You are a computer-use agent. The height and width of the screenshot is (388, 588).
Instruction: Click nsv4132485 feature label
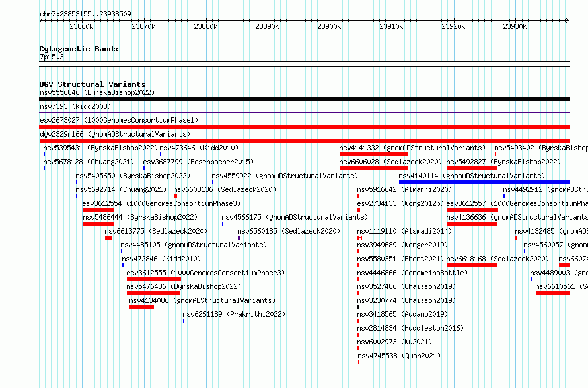click(551, 231)
